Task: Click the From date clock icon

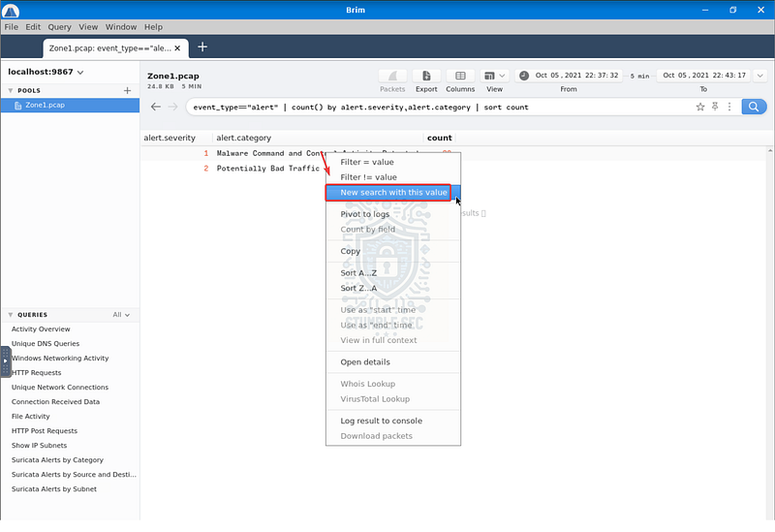Action: click(524, 76)
